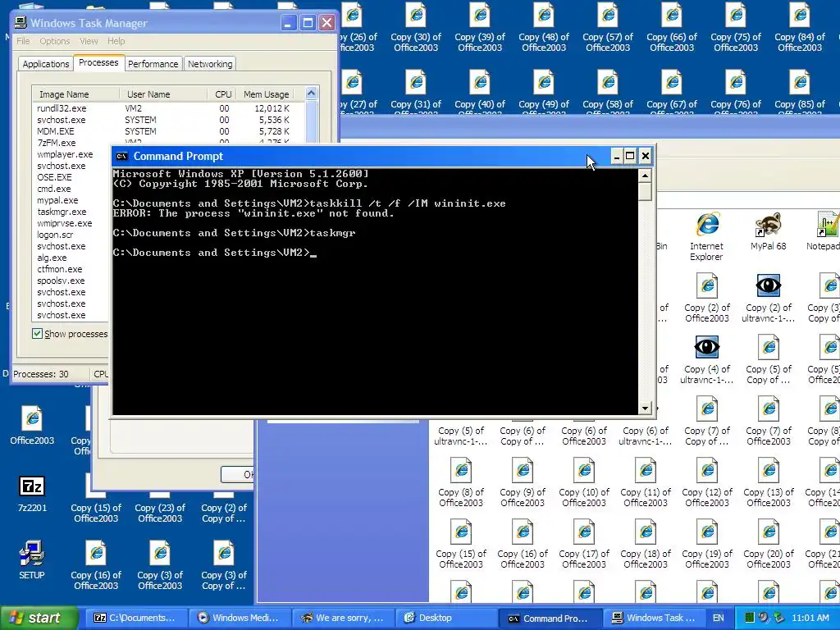Image resolution: width=840 pixels, height=630 pixels.
Task: Select the taskmgr.exe process
Action: (62, 212)
